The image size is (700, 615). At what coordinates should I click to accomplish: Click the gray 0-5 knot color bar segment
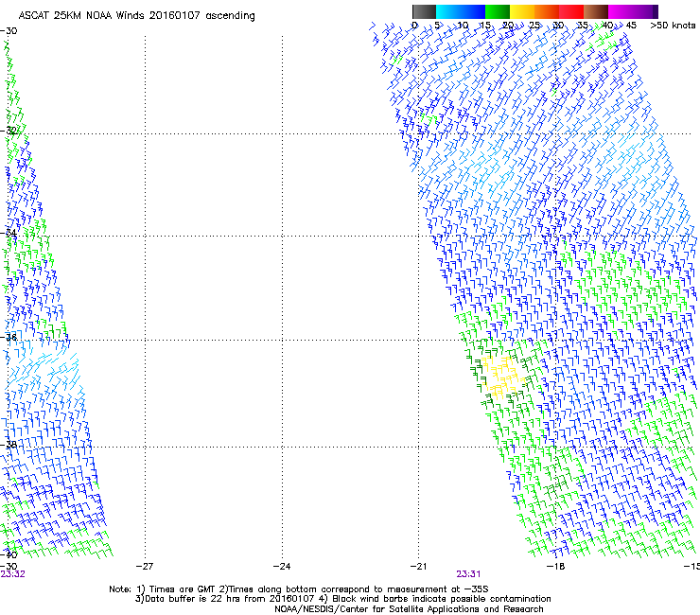(x=424, y=11)
